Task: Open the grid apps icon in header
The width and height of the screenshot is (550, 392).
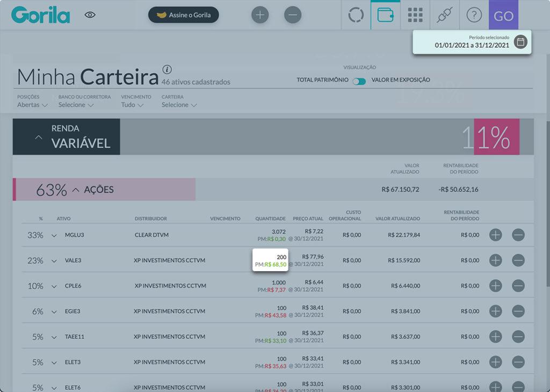Action: pos(415,15)
